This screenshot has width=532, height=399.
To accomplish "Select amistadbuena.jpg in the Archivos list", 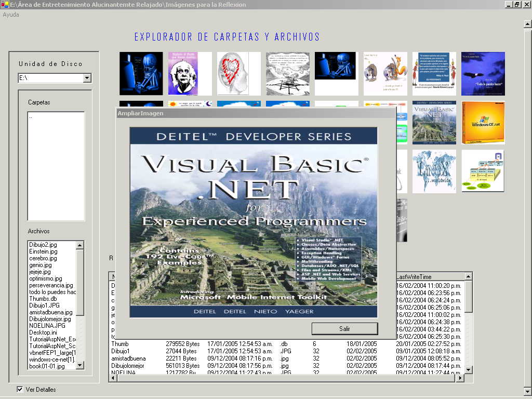I will coord(51,312).
